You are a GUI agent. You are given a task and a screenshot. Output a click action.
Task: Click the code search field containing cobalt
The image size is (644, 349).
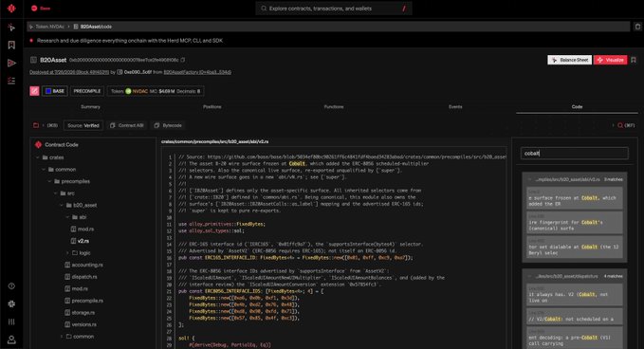point(574,153)
